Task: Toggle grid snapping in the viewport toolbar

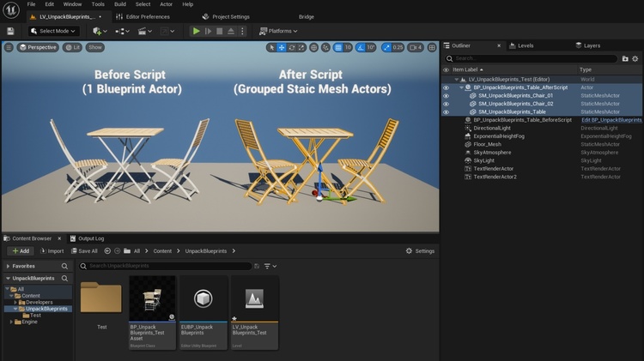Action: [x=337, y=48]
